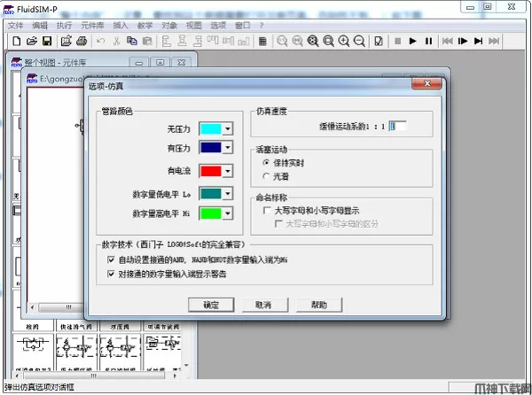
Task: Click the Undo arrow icon
Action: (100, 41)
